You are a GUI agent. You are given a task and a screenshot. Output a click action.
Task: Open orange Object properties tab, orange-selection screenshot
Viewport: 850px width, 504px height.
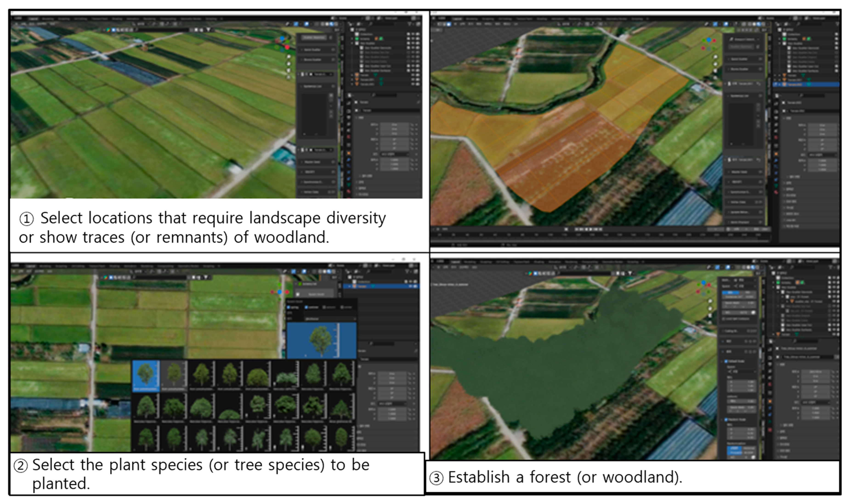pos(776,154)
